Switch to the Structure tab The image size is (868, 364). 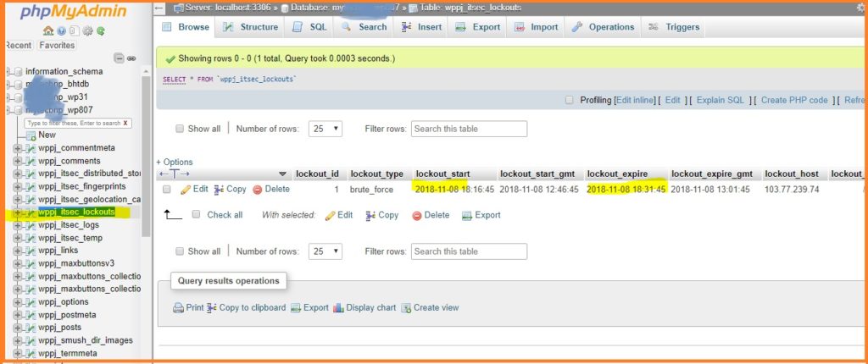click(x=251, y=26)
